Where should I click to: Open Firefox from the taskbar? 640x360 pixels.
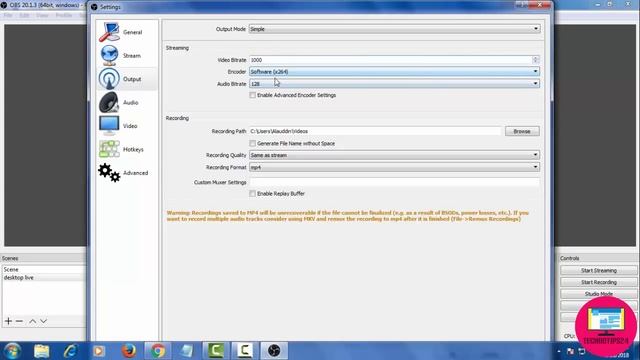129,351
